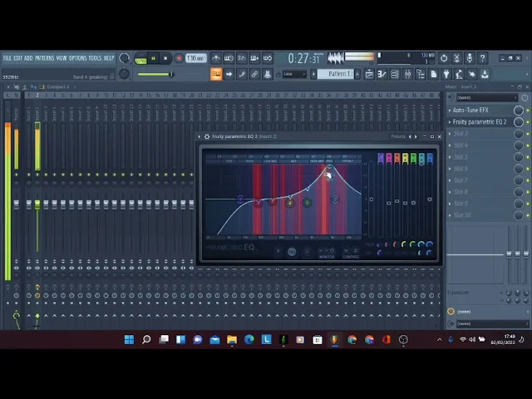Open the VIEW menu
The width and height of the screenshot is (532, 399).
pos(62,58)
